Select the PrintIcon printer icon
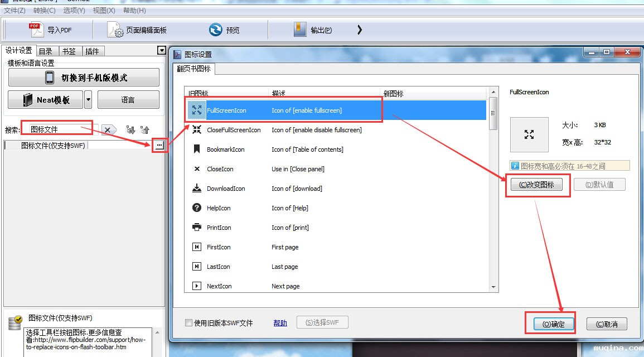 point(197,228)
